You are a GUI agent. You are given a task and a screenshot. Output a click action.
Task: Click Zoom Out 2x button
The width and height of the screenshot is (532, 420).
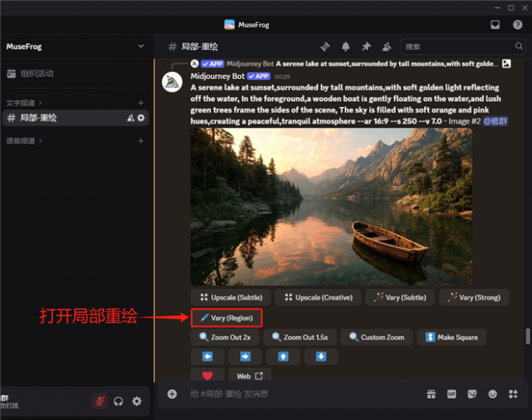click(x=225, y=337)
